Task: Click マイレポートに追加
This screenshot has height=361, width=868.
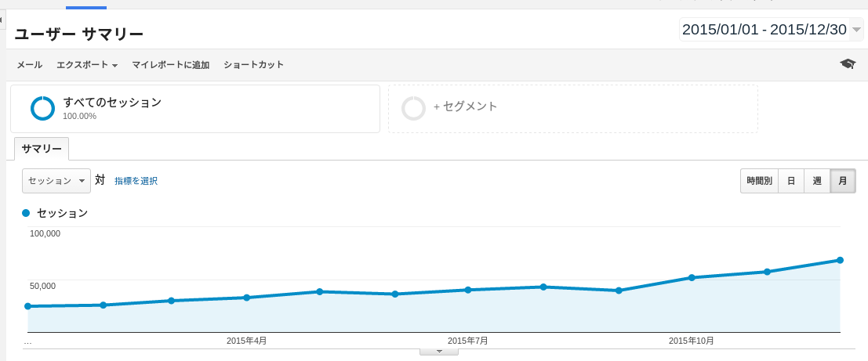Action: [x=170, y=65]
